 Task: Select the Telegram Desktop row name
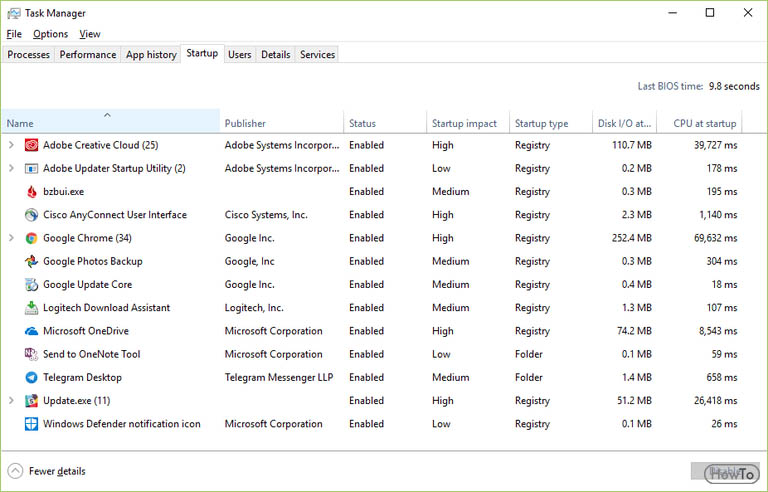(82, 377)
